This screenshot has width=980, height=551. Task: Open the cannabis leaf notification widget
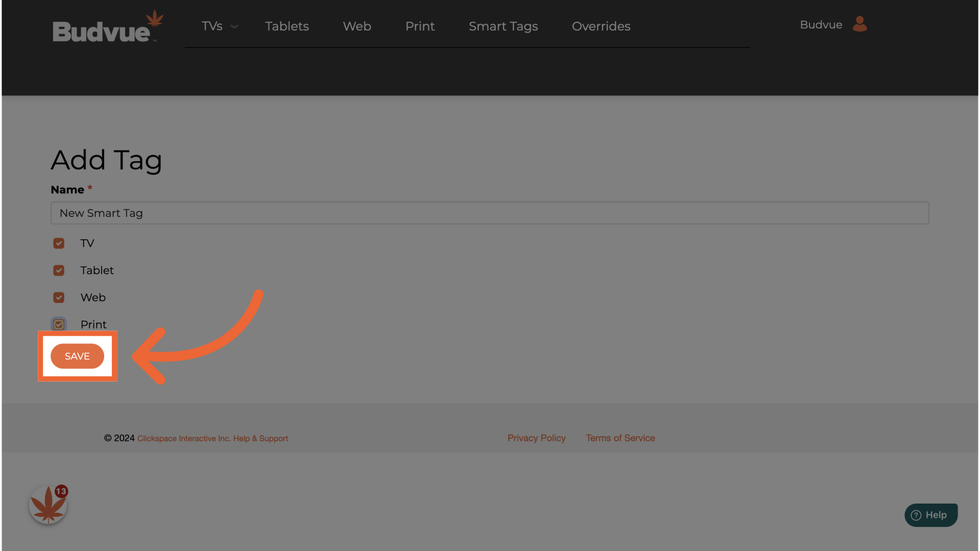pyautogui.click(x=48, y=505)
